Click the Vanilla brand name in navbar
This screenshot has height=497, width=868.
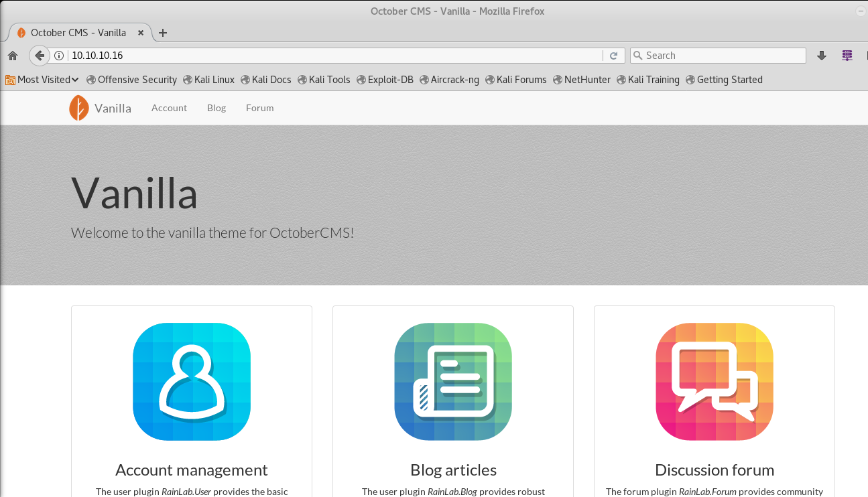point(113,108)
